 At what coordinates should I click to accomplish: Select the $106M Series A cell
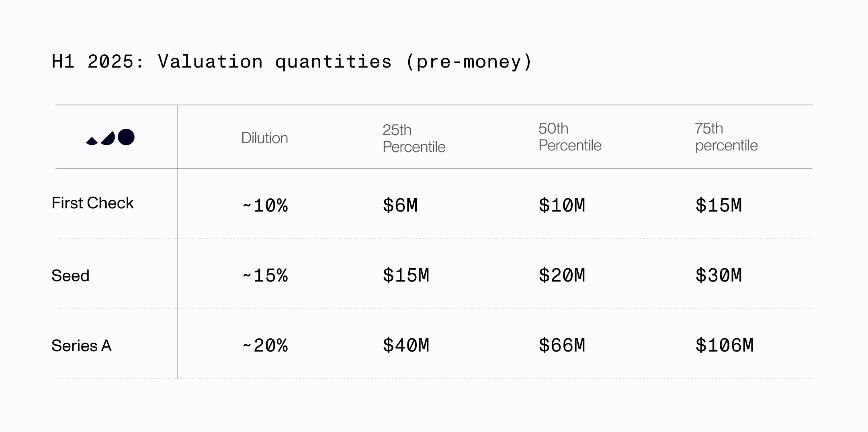coord(724,346)
